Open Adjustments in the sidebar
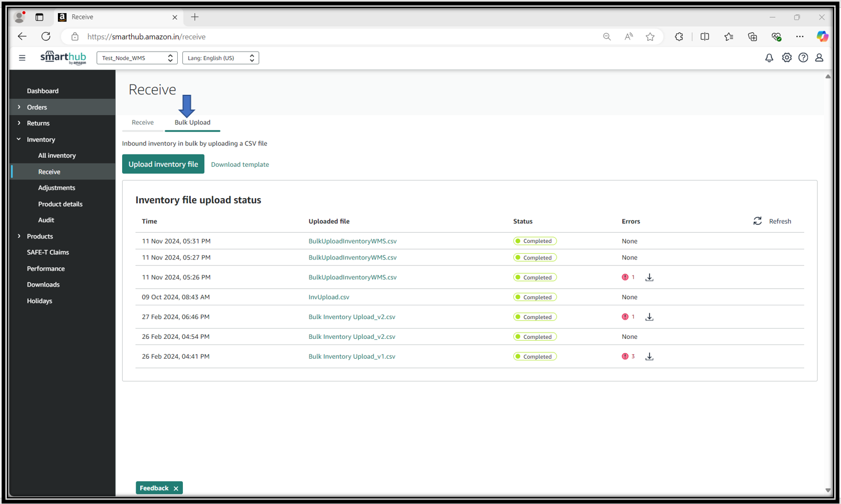 (x=57, y=188)
